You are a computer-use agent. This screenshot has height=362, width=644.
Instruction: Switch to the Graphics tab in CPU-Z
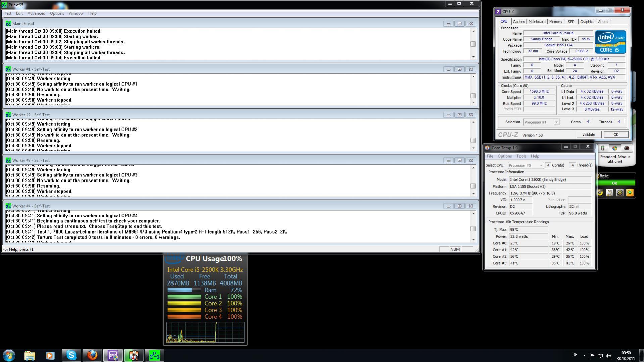pos(587,22)
